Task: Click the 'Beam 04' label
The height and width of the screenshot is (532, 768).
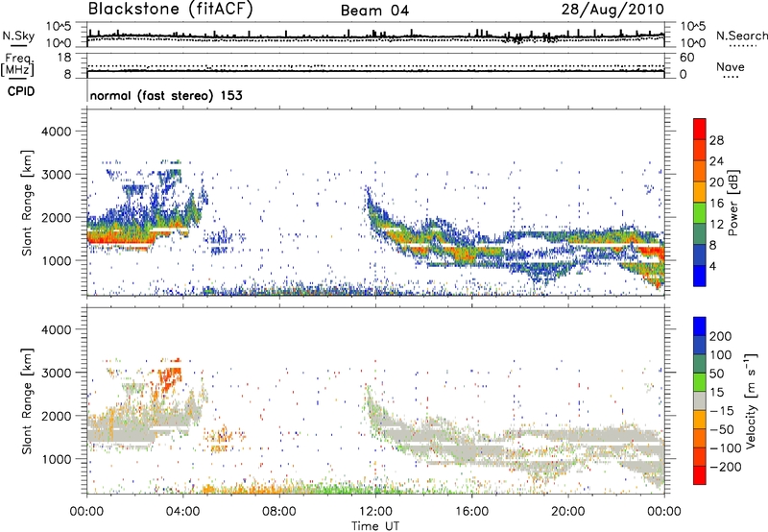Action: [x=375, y=11]
